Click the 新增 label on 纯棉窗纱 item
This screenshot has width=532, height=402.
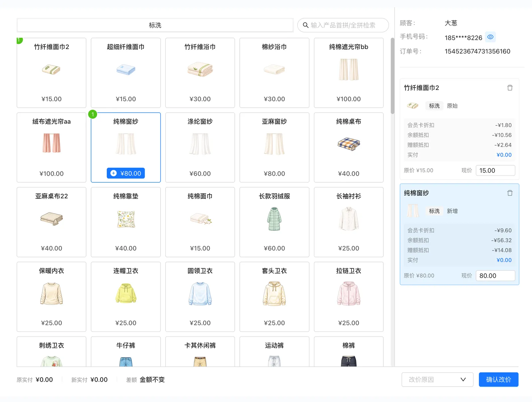[452, 211]
